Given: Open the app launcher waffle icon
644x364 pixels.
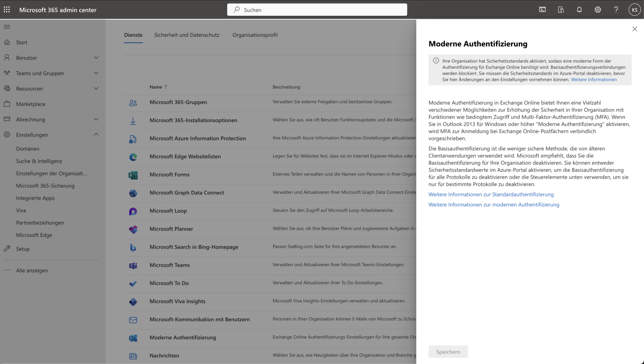Looking at the screenshot, I should (x=7, y=10).
